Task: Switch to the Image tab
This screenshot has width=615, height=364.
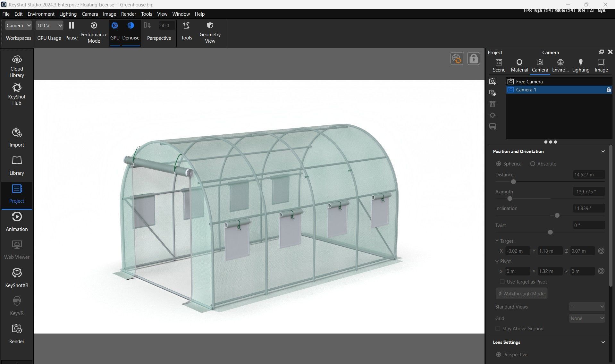Action: tap(601, 65)
